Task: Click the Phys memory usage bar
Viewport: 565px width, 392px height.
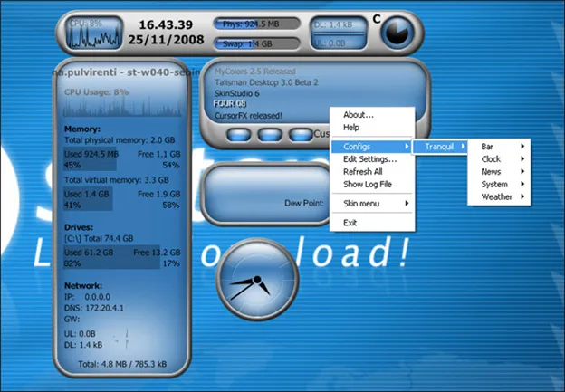Action: [x=257, y=24]
